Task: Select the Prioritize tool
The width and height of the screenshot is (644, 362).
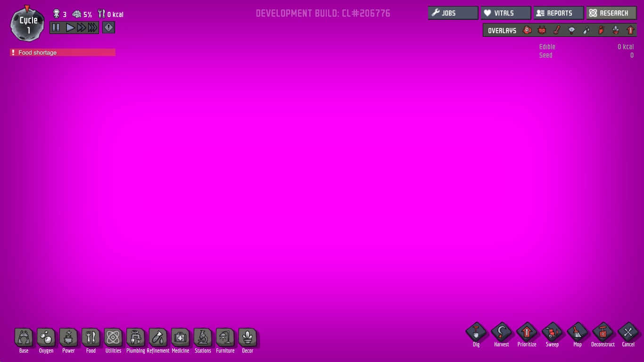Action: tap(527, 332)
